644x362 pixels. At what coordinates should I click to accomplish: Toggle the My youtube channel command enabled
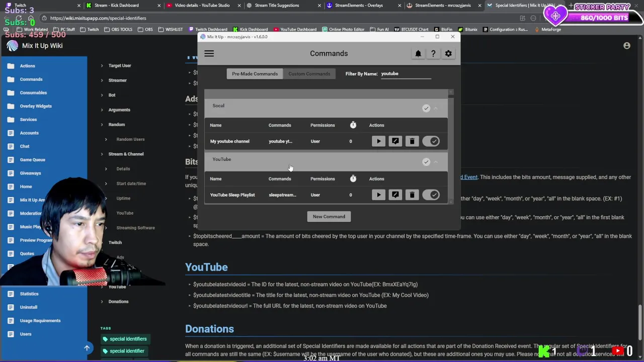(431, 141)
